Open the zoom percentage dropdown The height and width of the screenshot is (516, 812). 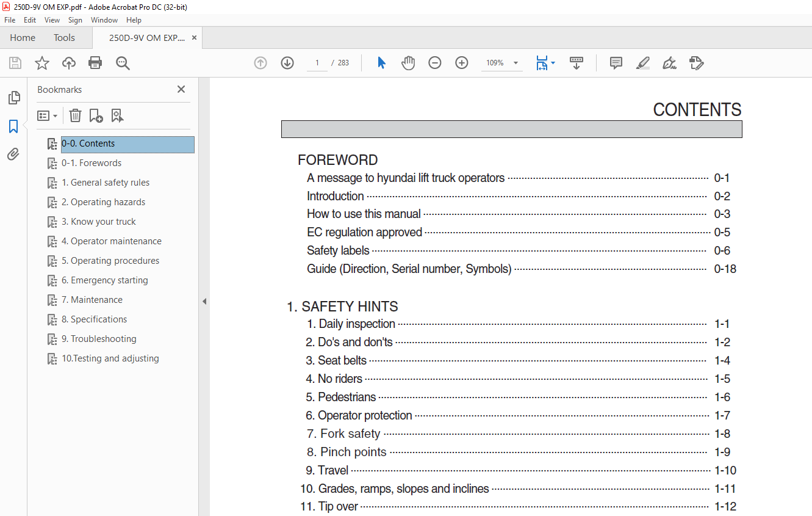[516, 63]
